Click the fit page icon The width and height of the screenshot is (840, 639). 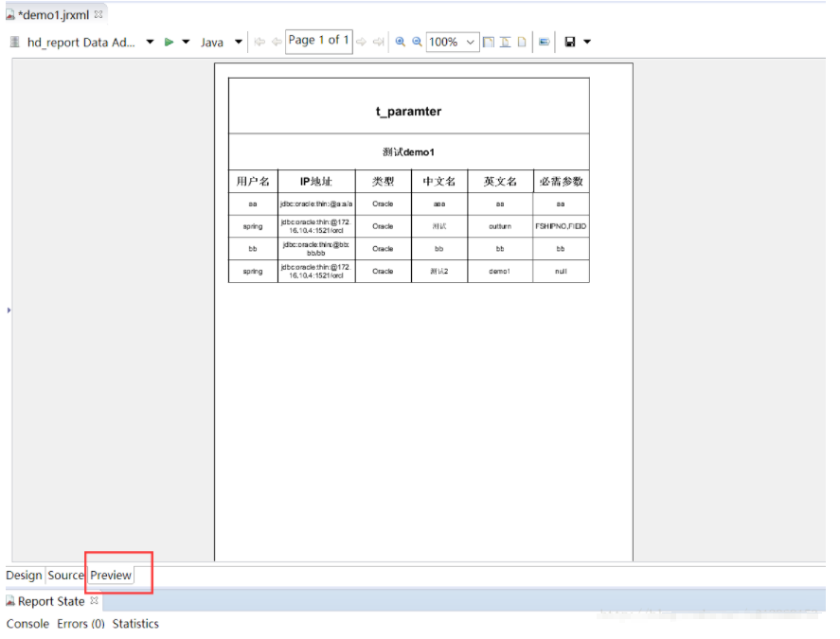click(x=489, y=42)
